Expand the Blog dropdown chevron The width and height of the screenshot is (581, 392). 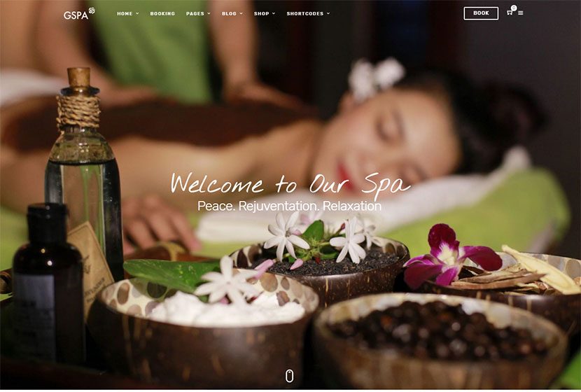241,13
